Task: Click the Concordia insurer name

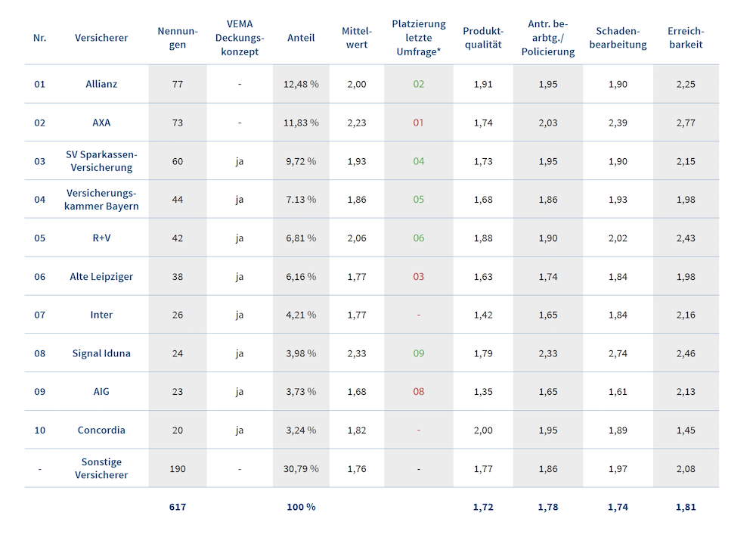Action: 101,430
